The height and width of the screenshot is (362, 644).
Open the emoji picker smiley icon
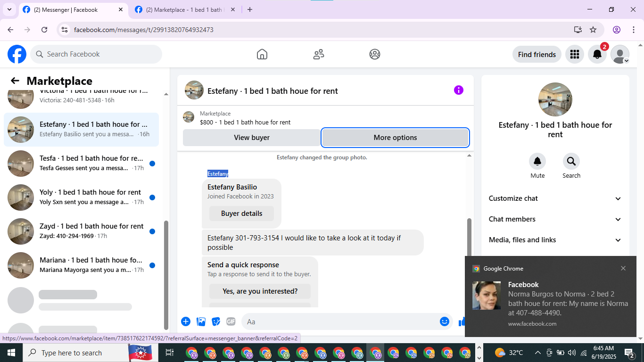(x=445, y=321)
